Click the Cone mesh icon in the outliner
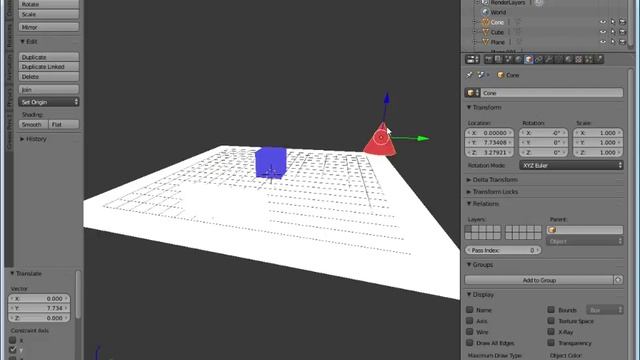This screenshot has width=640, height=360. coord(485,22)
